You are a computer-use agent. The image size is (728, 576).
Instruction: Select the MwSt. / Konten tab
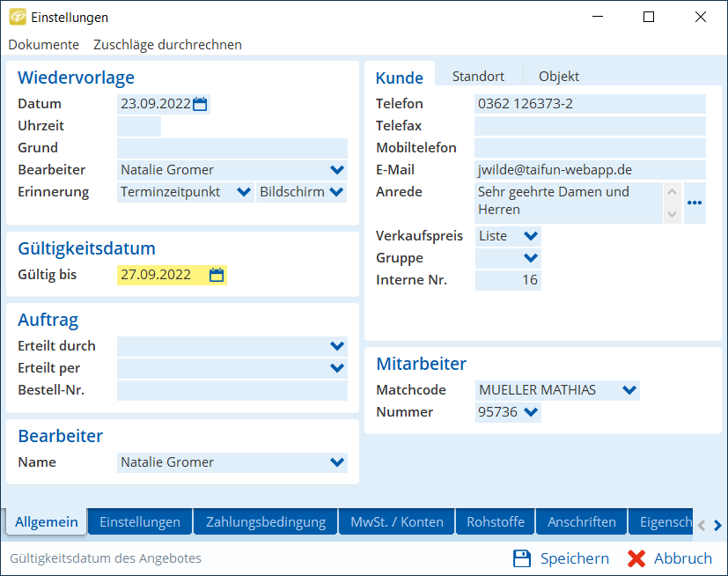[397, 522]
